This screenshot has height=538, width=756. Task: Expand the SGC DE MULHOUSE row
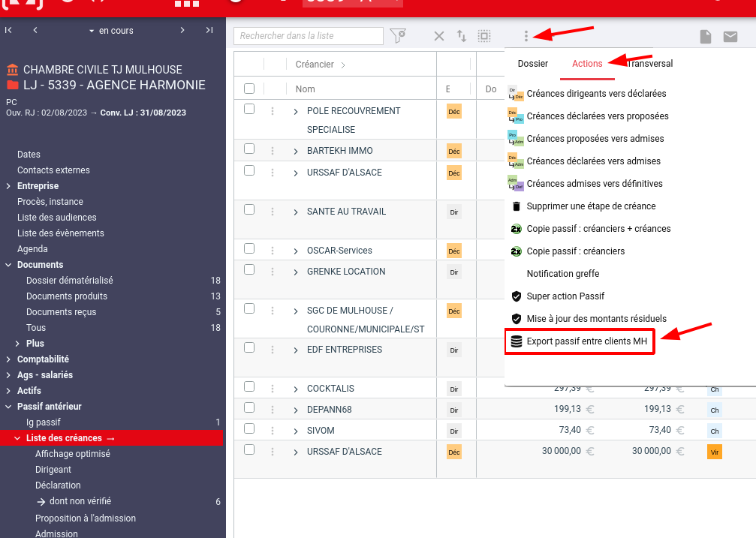tap(296, 311)
